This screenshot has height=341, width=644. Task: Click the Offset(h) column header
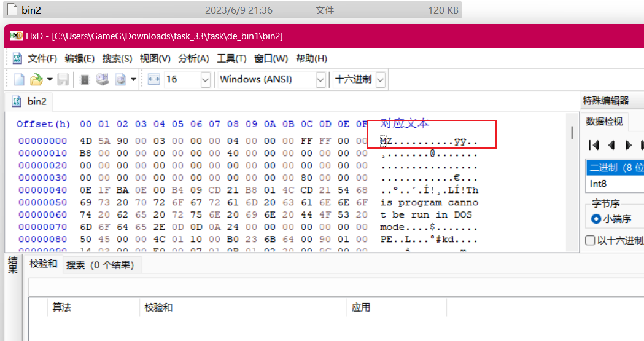(x=43, y=124)
